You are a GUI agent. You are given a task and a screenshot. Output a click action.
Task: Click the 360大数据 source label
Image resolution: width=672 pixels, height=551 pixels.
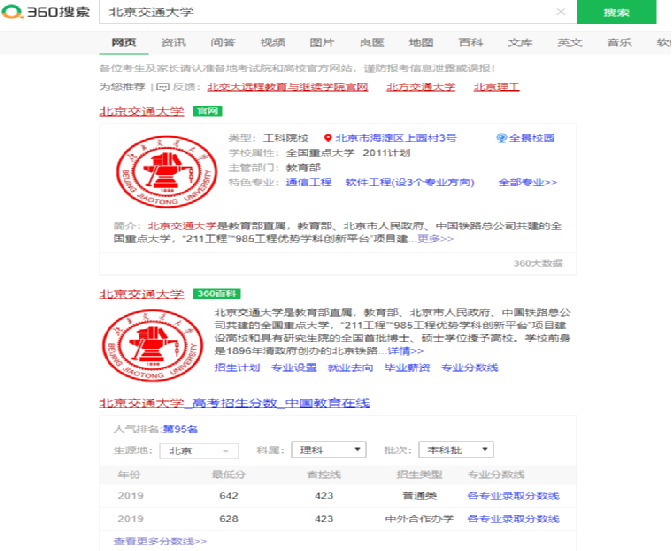point(538,263)
